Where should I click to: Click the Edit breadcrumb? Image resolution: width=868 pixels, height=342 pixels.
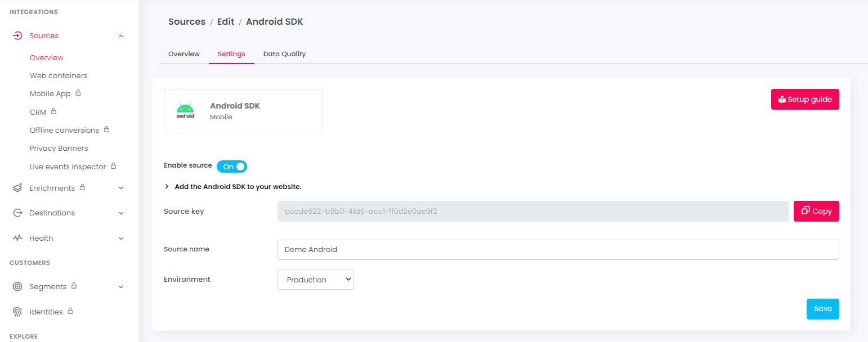point(226,21)
